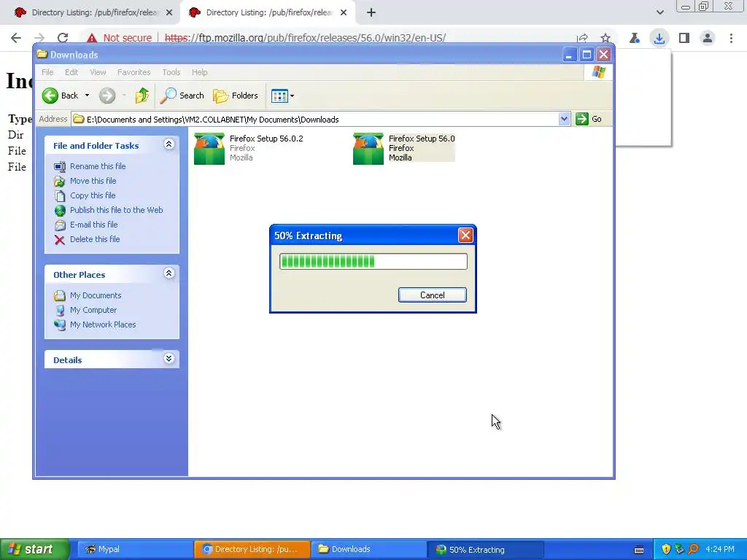Open the Favorites menu
747x560 pixels.
tap(134, 72)
